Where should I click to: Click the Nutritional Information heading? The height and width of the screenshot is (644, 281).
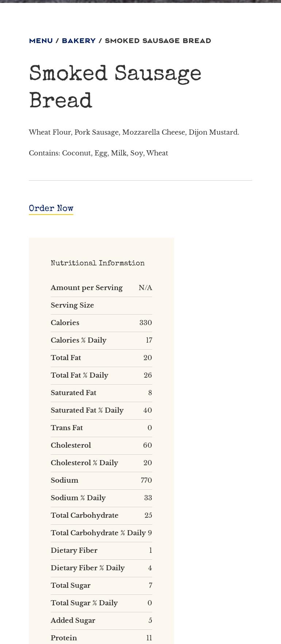pos(97,263)
